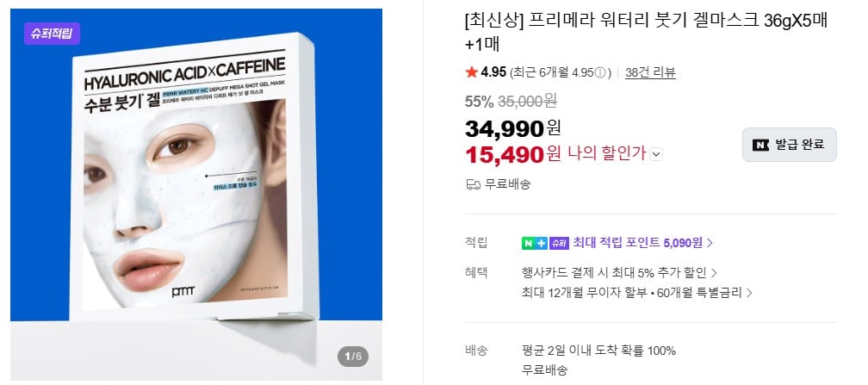Click the N logo in 발급 완료 button
The image size is (868, 385).
pyautogui.click(x=760, y=145)
